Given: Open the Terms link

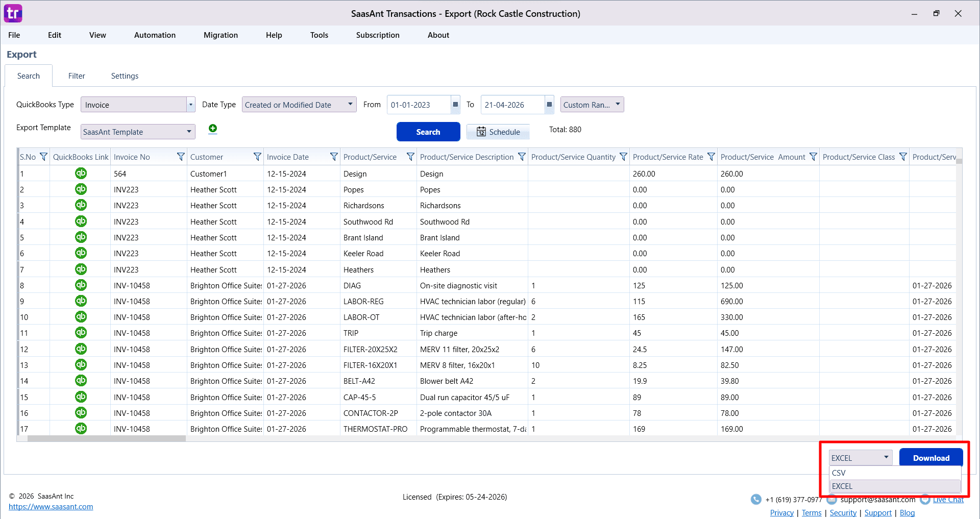Looking at the screenshot, I should coord(812,513).
